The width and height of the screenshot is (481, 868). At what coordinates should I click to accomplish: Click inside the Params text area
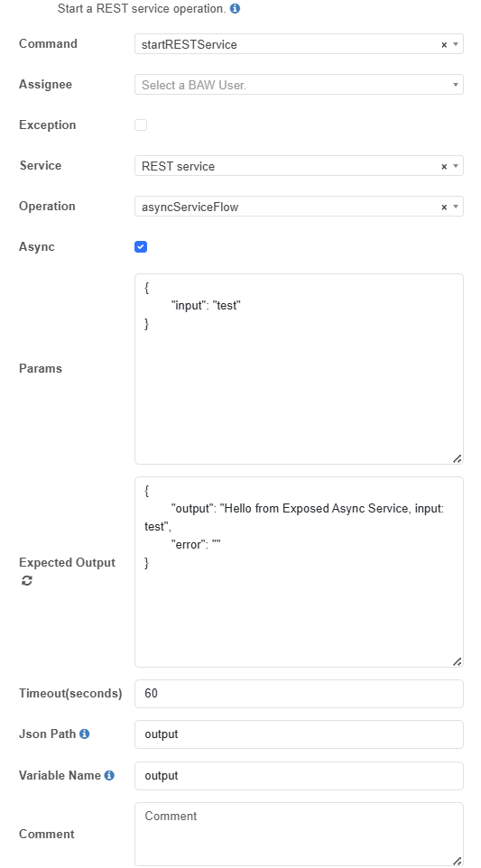(x=299, y=369)
